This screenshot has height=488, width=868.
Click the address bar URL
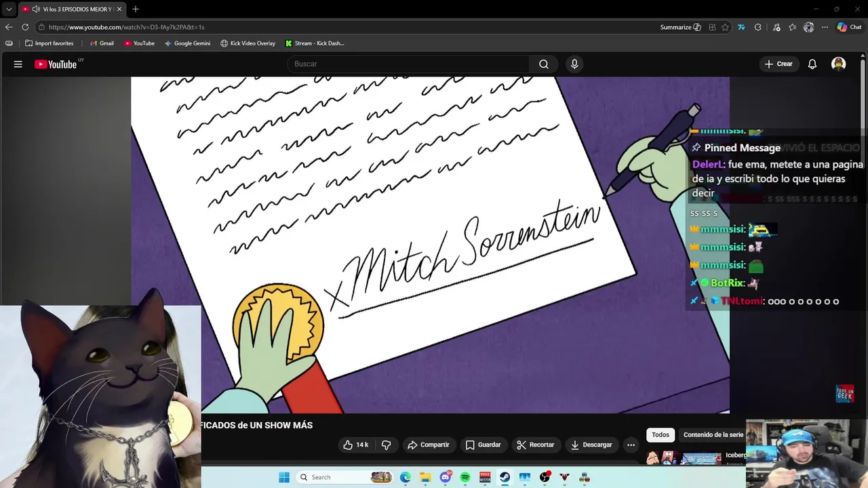[x=126, y=27]
